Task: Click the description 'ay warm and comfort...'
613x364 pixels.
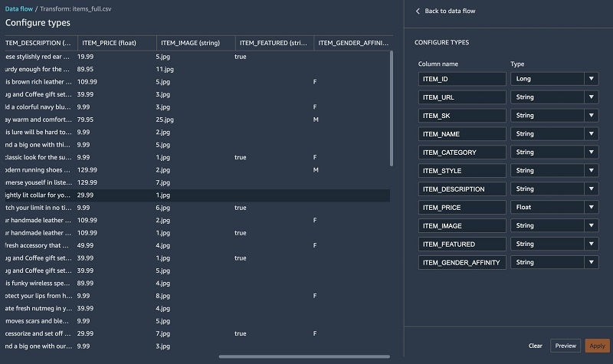Action: point(38,120)
